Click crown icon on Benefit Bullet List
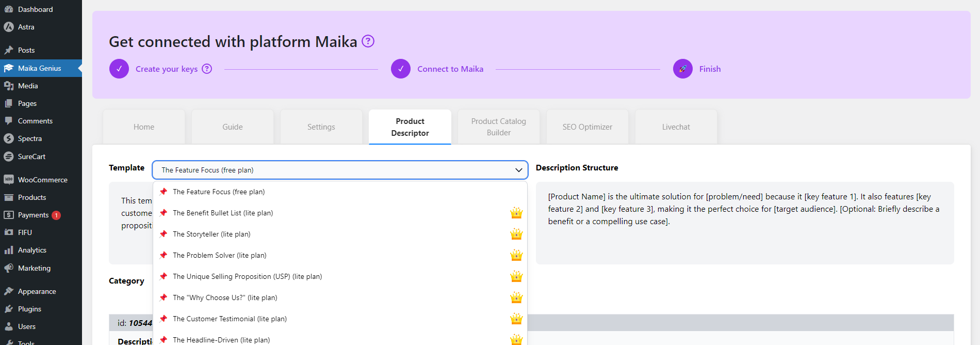 click(x=516, y=213)
